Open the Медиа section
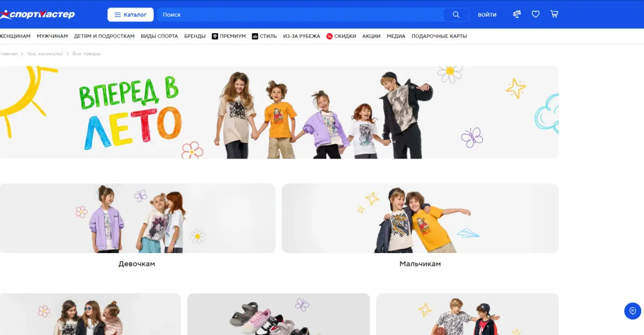Screen dimensions: 644x335 pos(396,36)
